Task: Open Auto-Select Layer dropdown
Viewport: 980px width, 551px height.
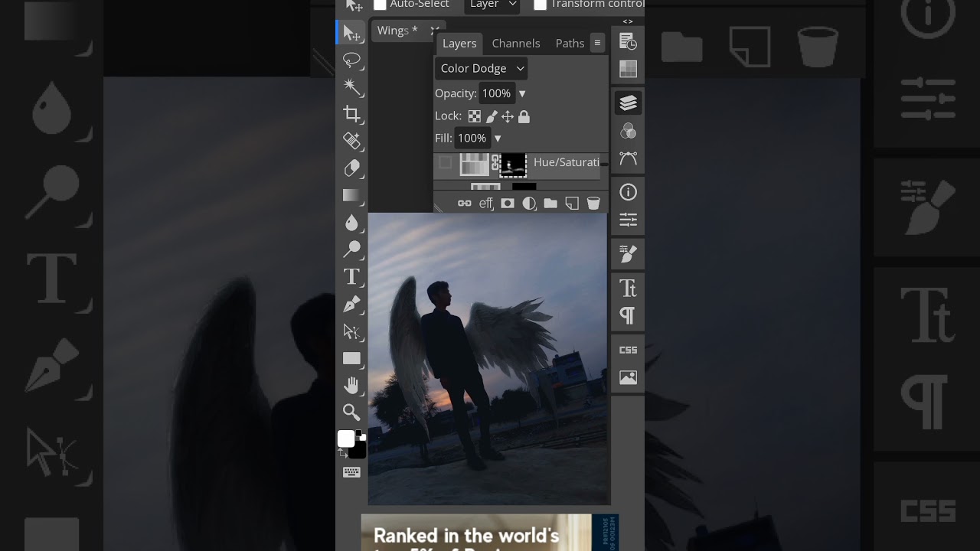Action: click(x=492, y=5)
